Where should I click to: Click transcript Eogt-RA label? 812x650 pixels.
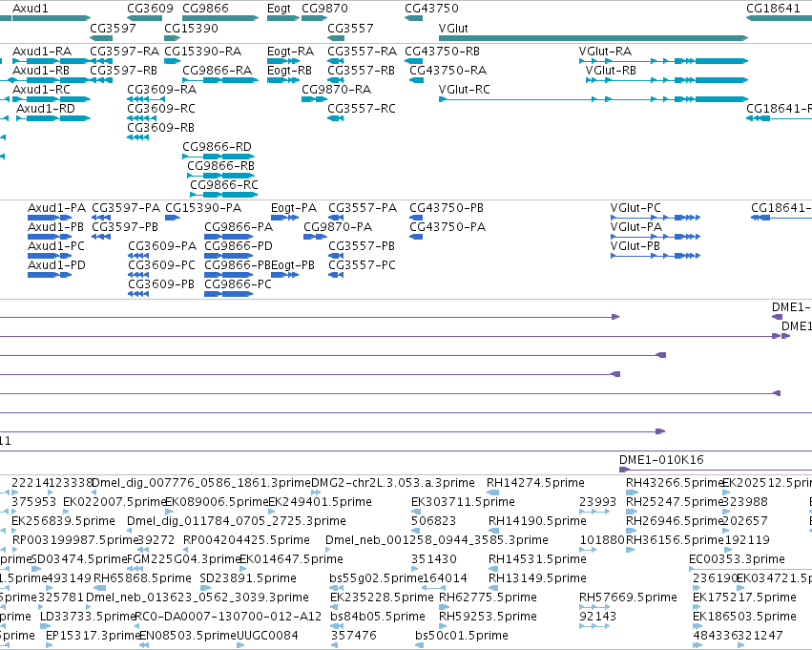point(290,52)
